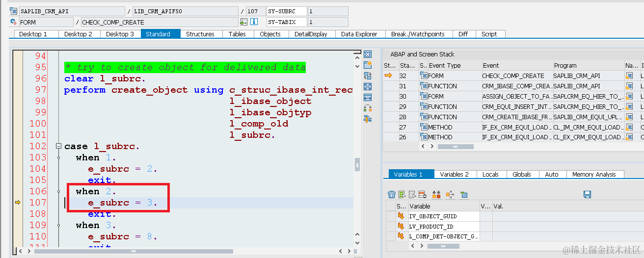Open the Memory Analysis tab
644x258 pixels.
(x=594, y=174)
